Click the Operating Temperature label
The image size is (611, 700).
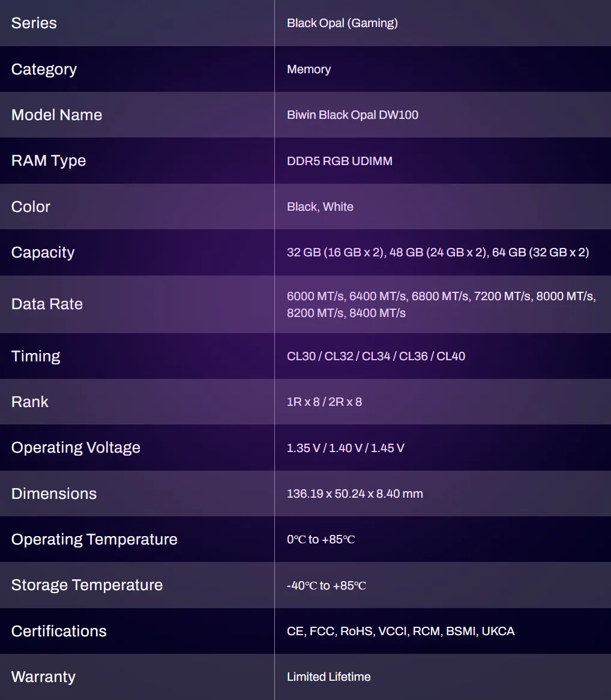94,540
